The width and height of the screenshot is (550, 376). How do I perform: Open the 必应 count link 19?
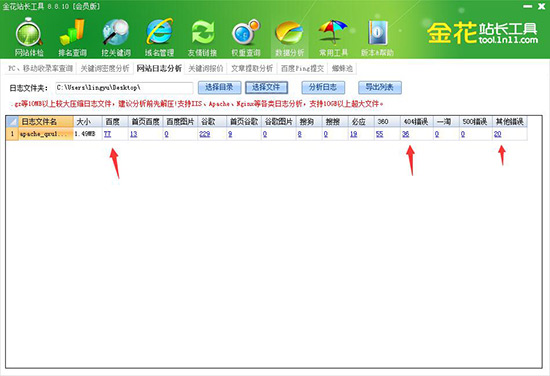point(354,134)
